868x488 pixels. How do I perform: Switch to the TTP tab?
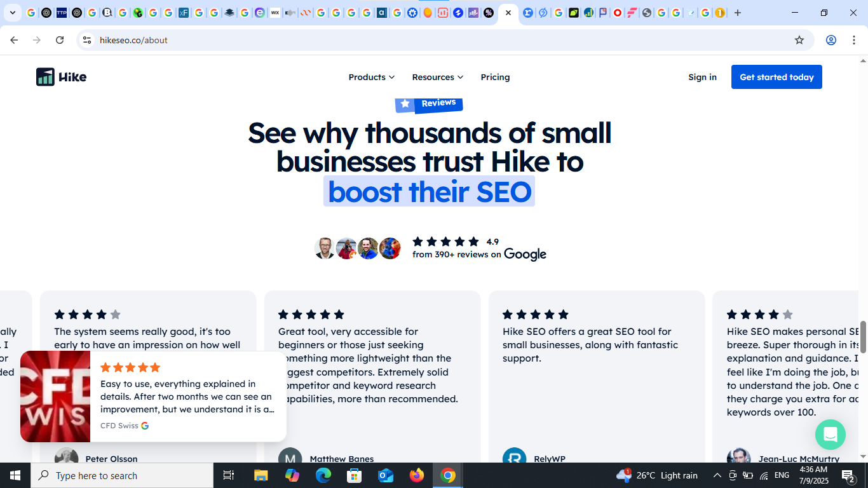tap(61, 13)
